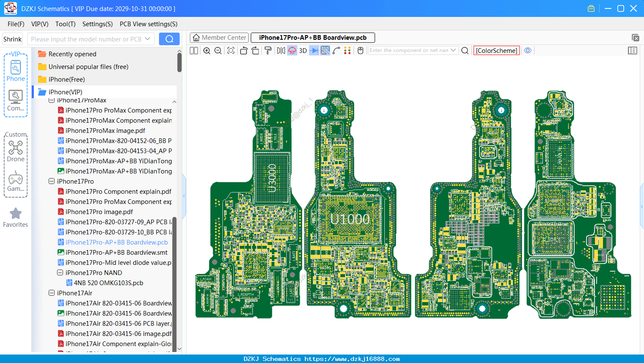Toggle the split view layout icon
644x363 pixels.
194,50
